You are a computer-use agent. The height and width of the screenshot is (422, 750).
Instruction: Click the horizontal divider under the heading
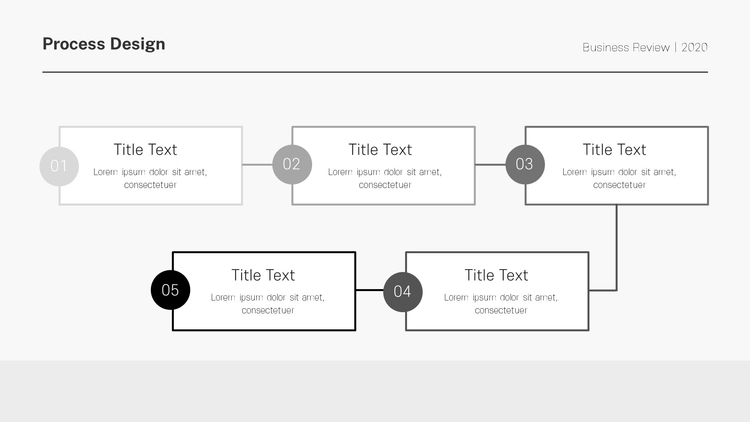(375, 72)
